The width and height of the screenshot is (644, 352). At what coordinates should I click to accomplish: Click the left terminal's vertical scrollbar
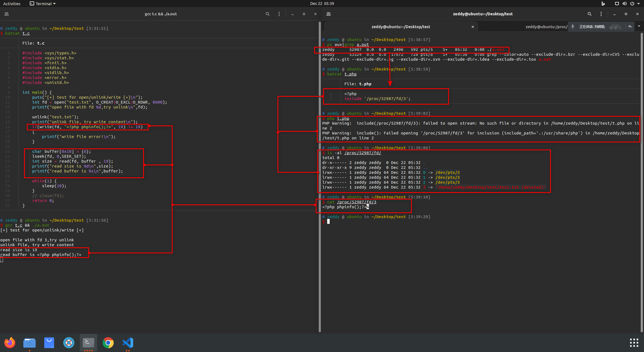tap(320, 177)
